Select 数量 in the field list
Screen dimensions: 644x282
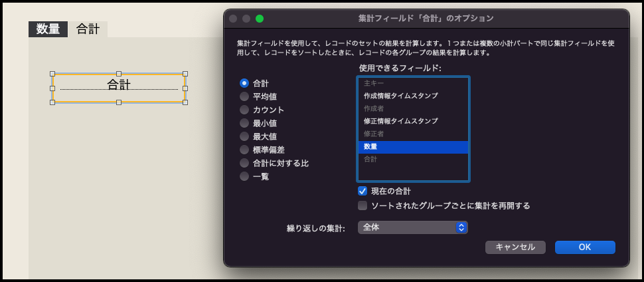[413, 147]
